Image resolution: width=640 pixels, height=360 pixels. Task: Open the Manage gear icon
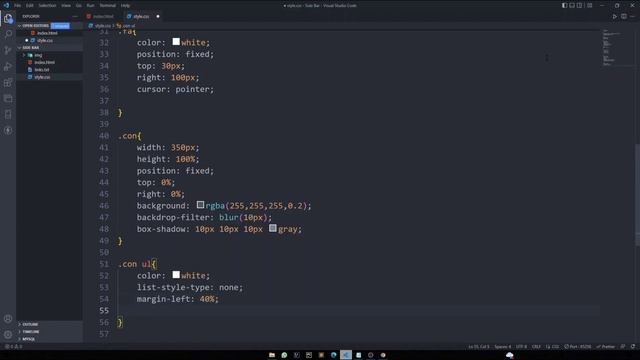pyautogui.click(x=8, y=335)
